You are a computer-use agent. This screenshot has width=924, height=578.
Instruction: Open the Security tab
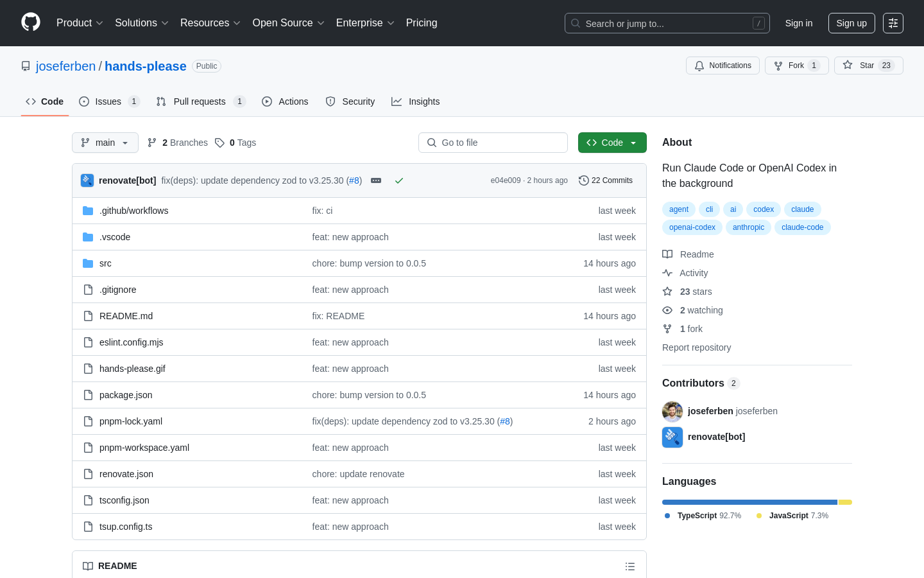(350, 101)
